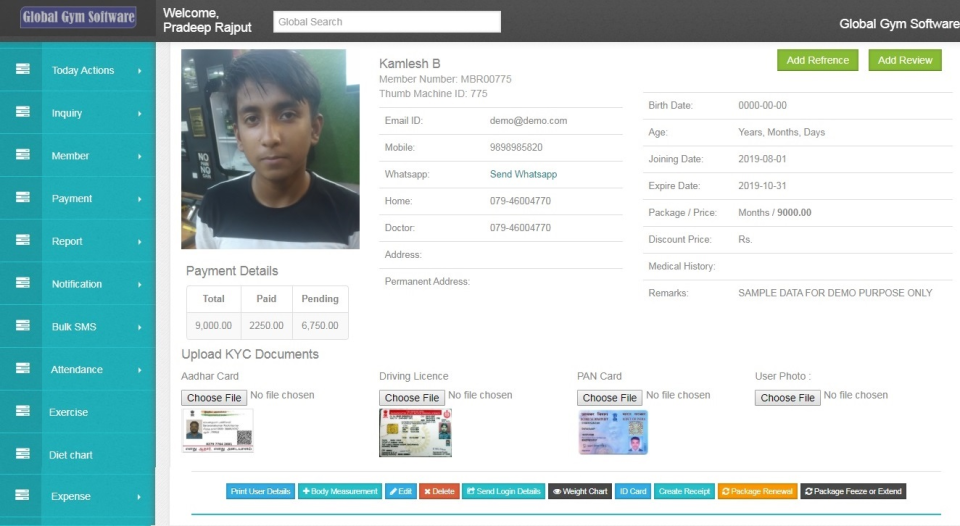Click the ID Card button
960x526 pixels.
[632, 491]
